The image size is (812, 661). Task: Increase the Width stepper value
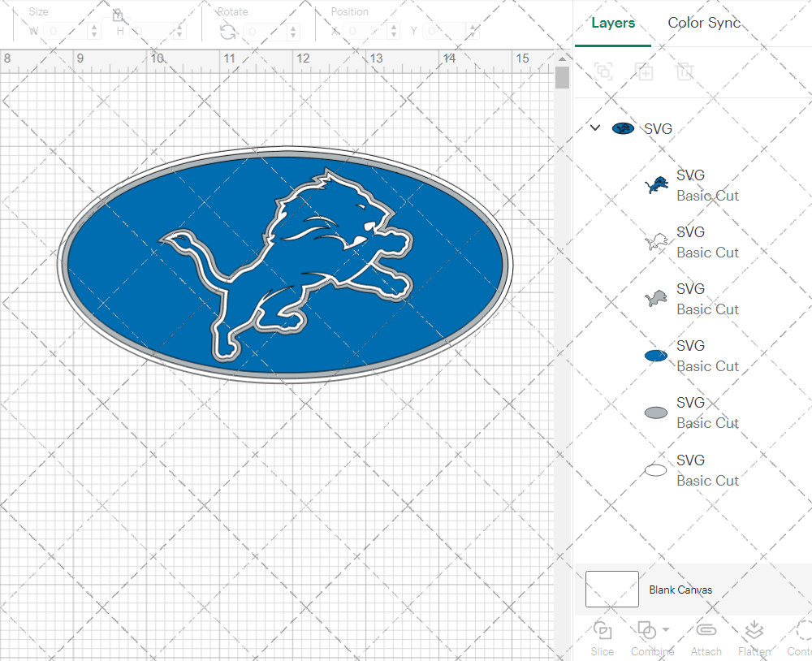click(x=95, y=28)
